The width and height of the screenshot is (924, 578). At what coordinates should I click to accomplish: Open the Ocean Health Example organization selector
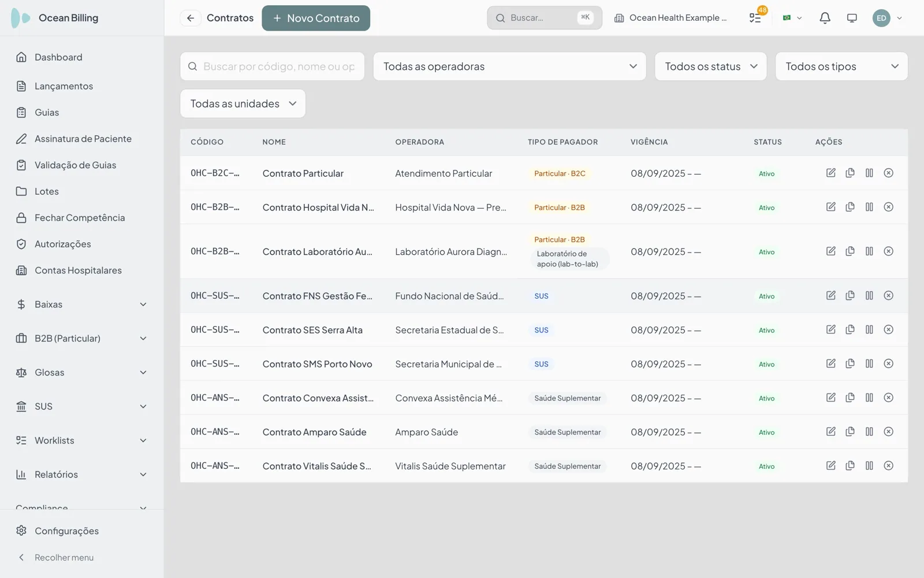click(670, 18)
